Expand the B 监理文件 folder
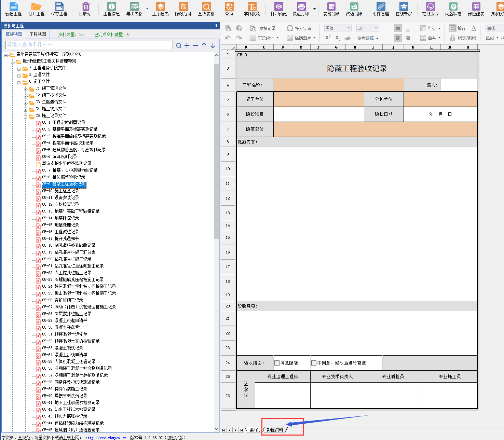The width and height of the screenshot is (504, 440). tap(19, 76)
